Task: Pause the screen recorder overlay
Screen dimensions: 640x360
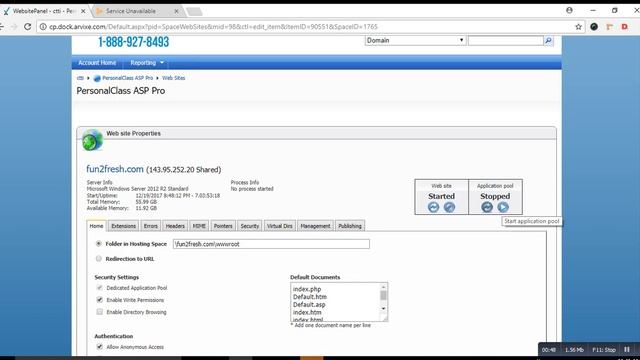Action: (x=627, y=349)
